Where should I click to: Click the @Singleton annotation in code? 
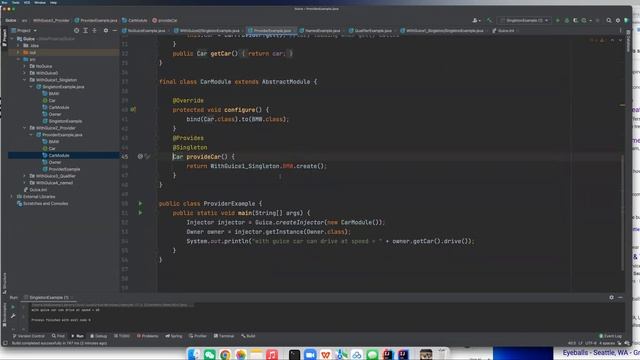pos(190,147)
